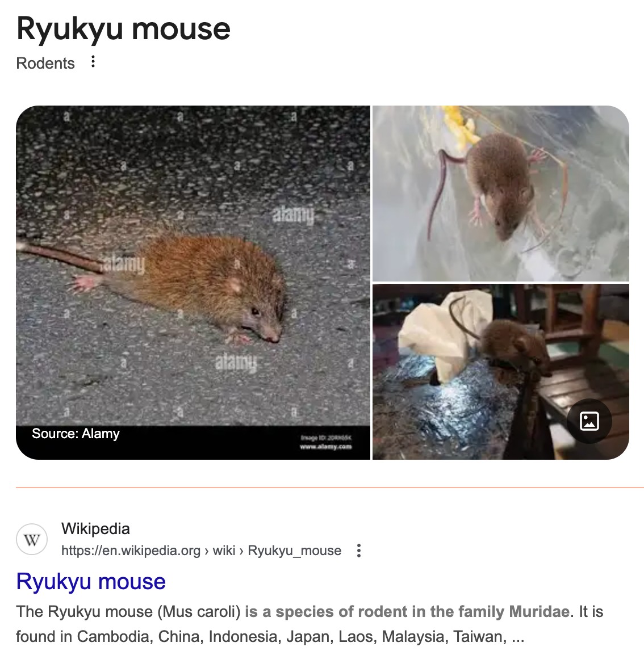Click the wiki breadcrumb segment
The image size is (644, 672).
click(224, 551)
